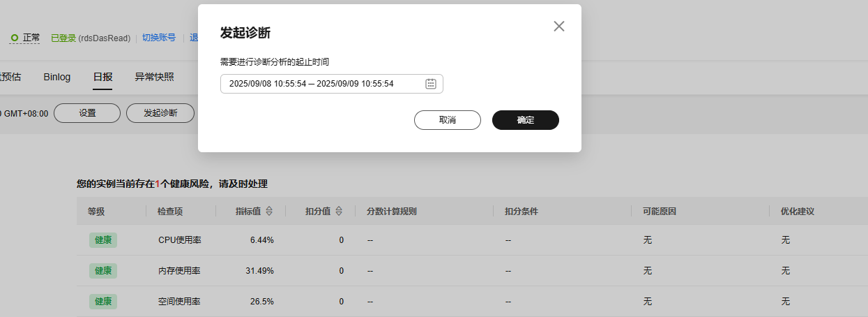Screen dimensions: 868x317
Task: Click the 优化建议 column header
Action: click(798, 211)
